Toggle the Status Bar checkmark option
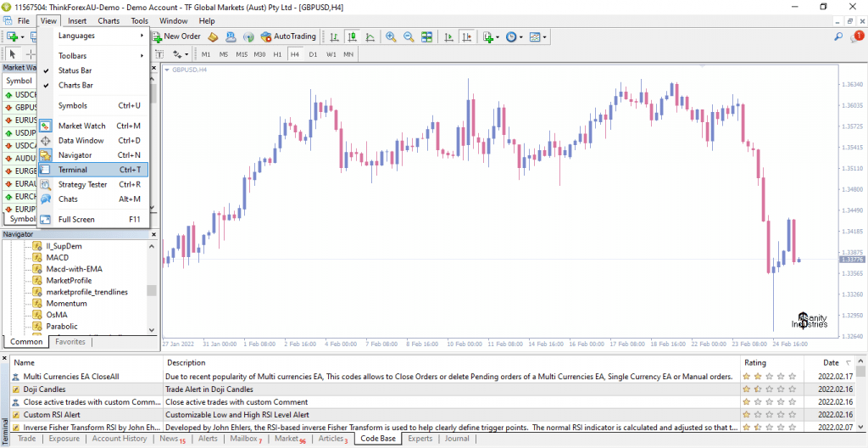868x448 pixels. 75,70
